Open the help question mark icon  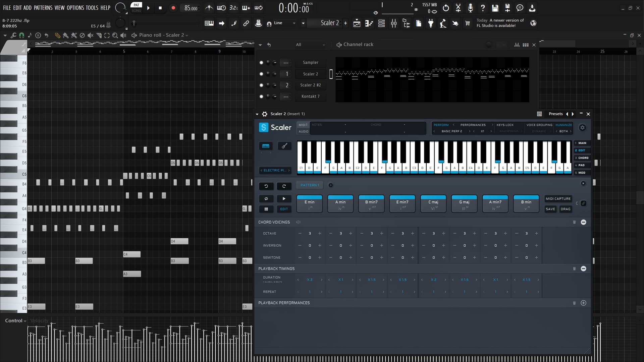(x=483, y=8)
